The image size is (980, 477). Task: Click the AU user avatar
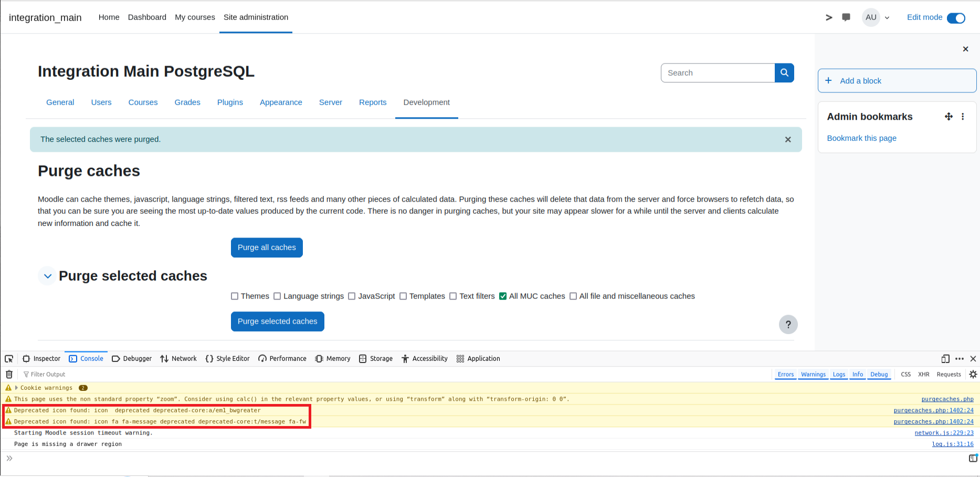click(x=871, y=17)
